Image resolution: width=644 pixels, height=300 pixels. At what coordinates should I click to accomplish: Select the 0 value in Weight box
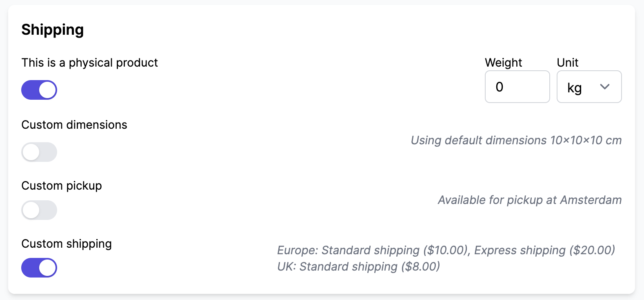[500, 87]
